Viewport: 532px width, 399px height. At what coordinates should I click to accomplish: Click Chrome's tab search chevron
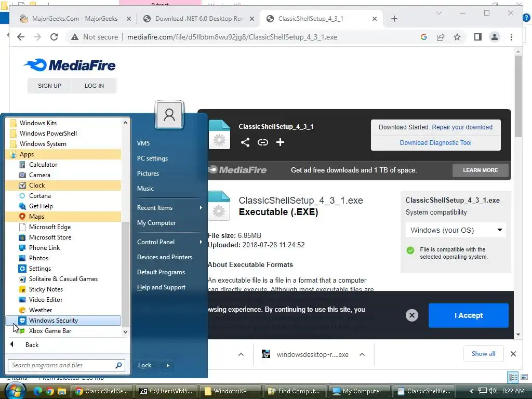[438, 13]
